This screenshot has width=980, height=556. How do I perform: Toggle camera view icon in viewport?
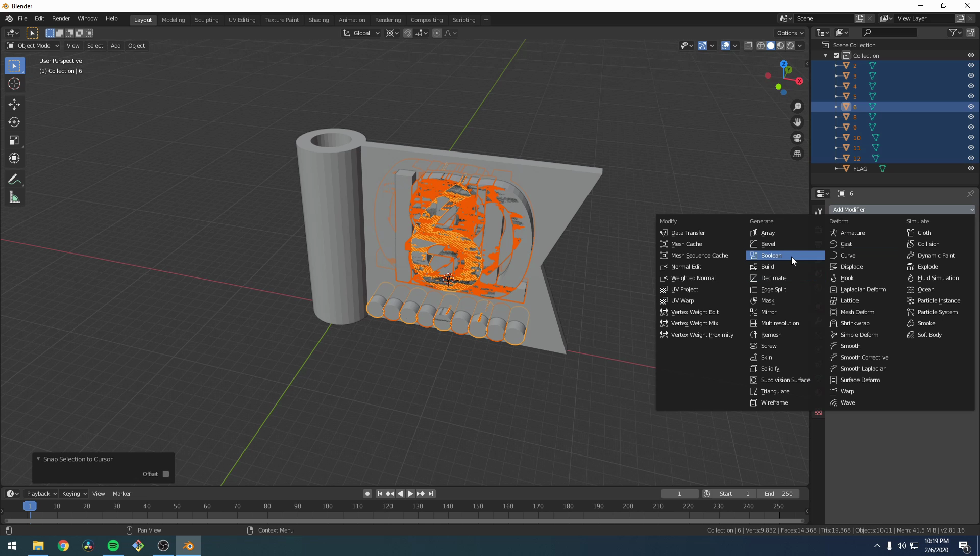[x=797, y=138]
